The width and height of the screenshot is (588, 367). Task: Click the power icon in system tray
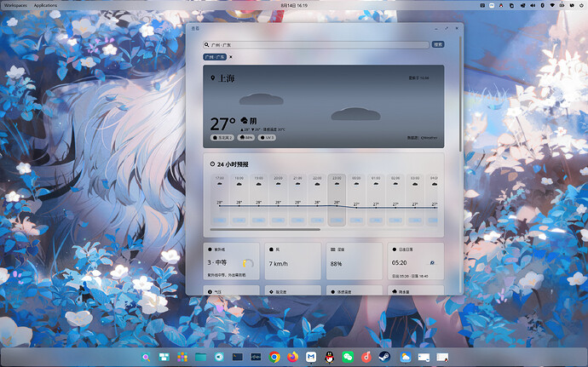point(581,5)
